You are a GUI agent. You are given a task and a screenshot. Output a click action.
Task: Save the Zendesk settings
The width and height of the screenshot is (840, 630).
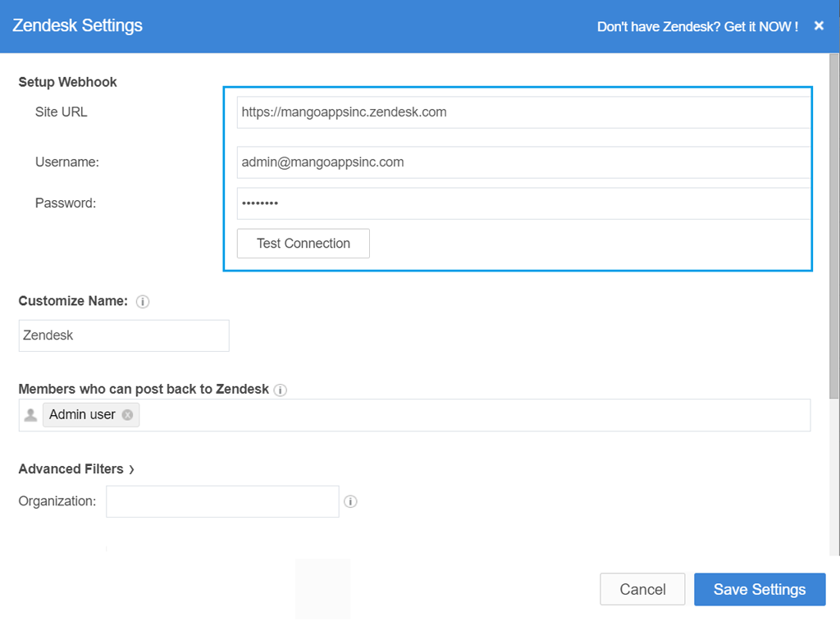760,589
